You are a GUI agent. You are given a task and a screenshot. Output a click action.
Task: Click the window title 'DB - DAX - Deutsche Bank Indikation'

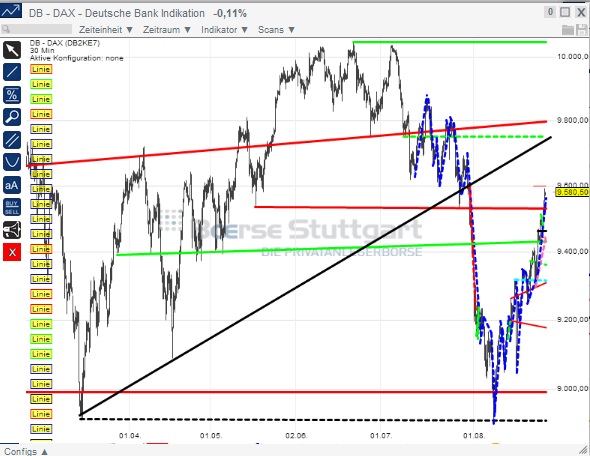click(x=117, y=13)
